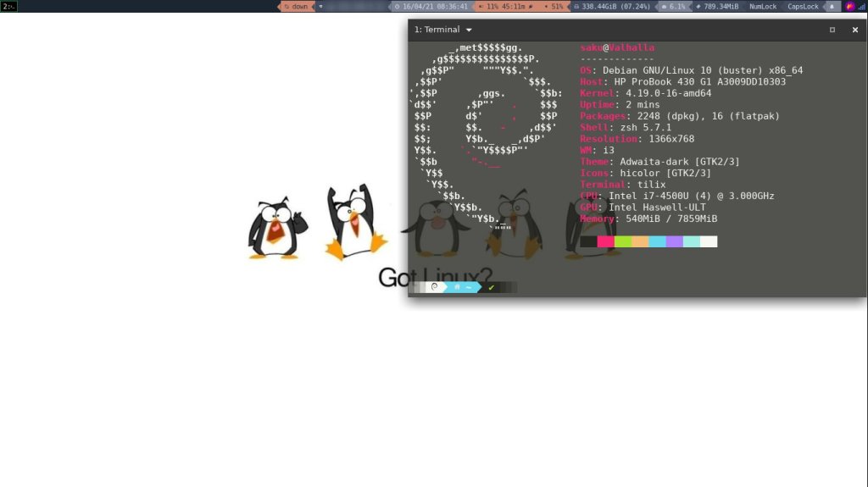Screen dimensions: 868x487
Task: Click the '1: Terminal' title label
Action: tap(437, 30)
